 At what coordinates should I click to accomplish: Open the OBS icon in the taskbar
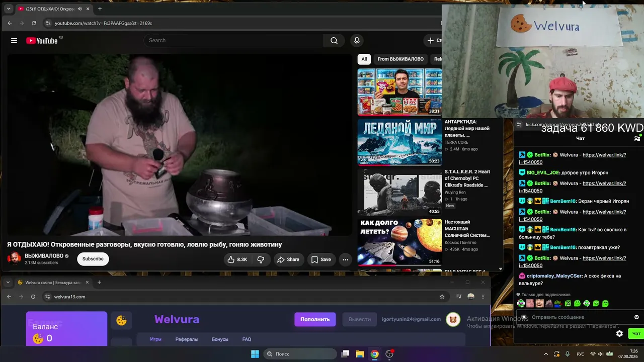click(x=389, y=354)
